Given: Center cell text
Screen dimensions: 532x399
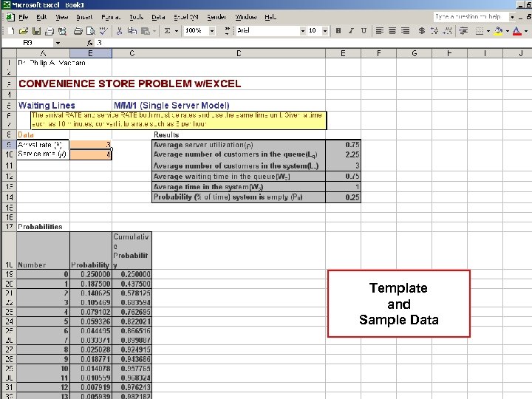Looking at the screenshot, I should [x=392, y=31].
